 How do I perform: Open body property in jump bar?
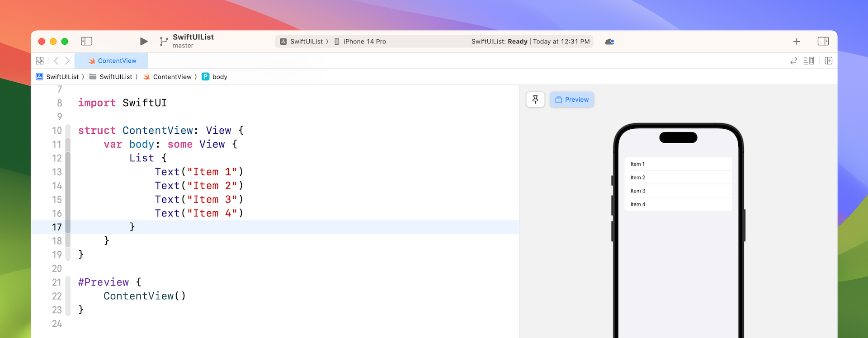pyautogui.click(x=215, y=77)
